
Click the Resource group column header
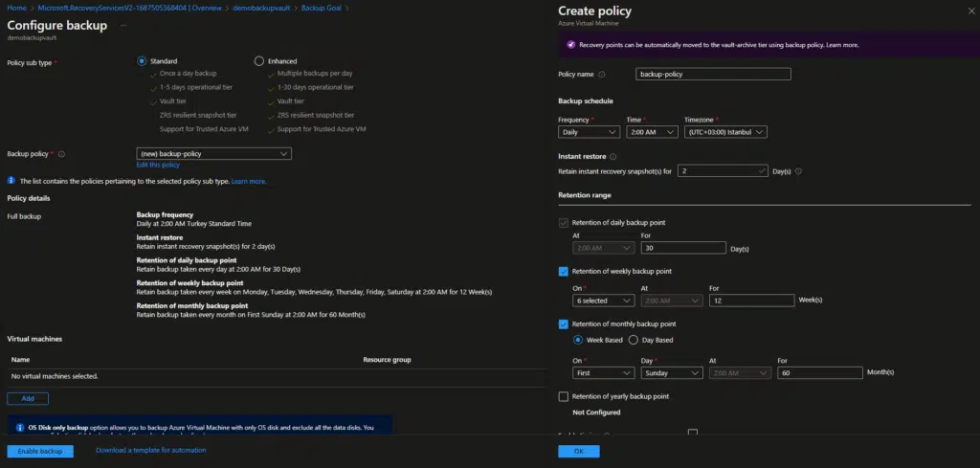pyautogui.click(x=387, y=360)
